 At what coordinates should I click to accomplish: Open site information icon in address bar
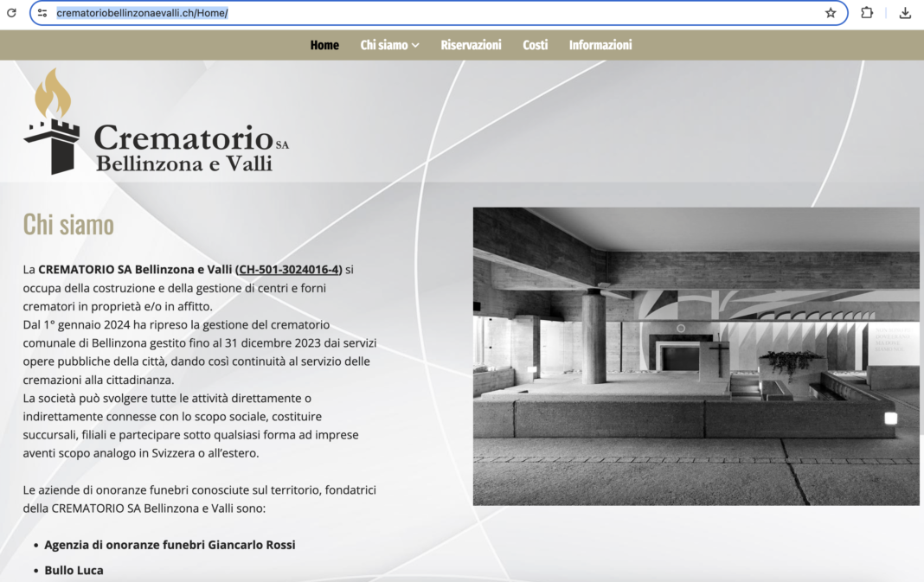42,13
